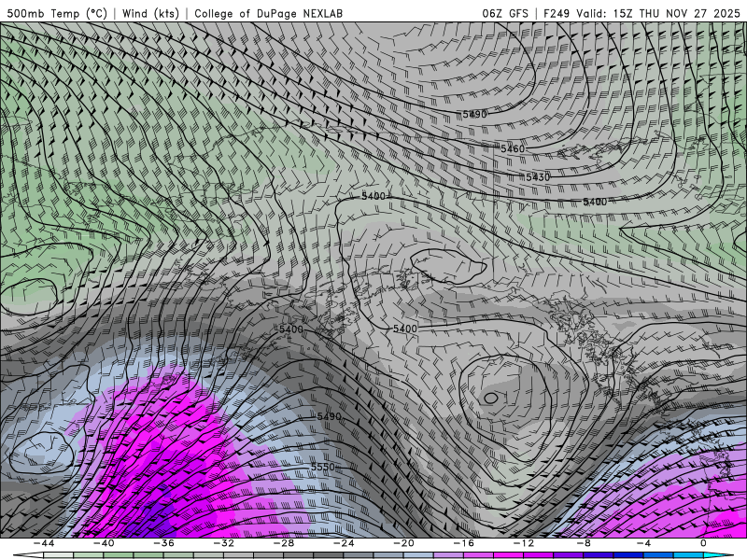The image size is (747, 560).
Task: Click the -32 value on the temperature scale
Action: [x=224, y=543]
